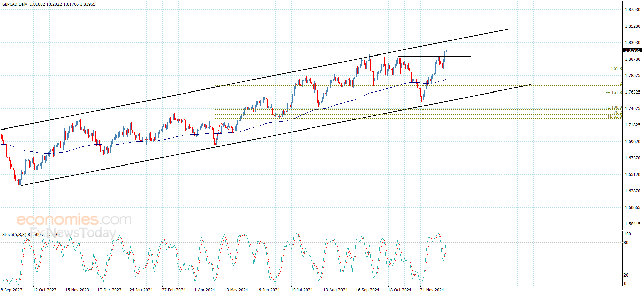644x294 pixels.
Task: Select the FE 61.8 Fibonacci expansion label
Action: pyautogui.click(x=615, y=116)
